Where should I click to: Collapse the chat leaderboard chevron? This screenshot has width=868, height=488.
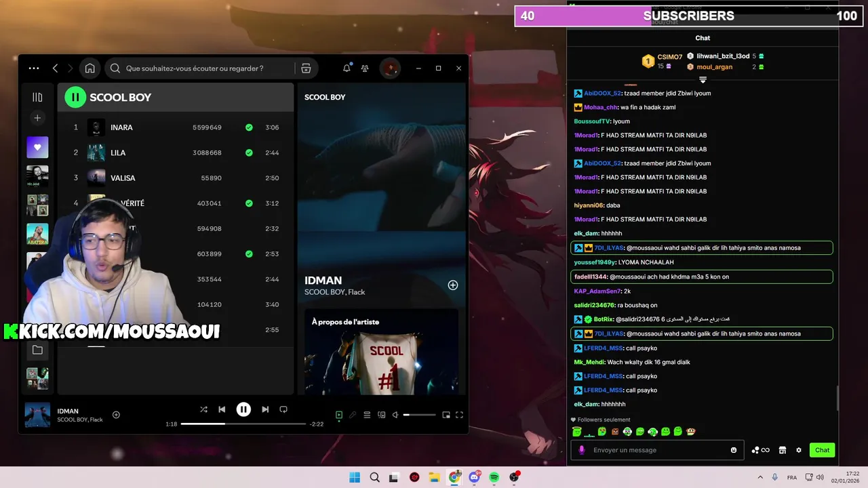(703, 80)
